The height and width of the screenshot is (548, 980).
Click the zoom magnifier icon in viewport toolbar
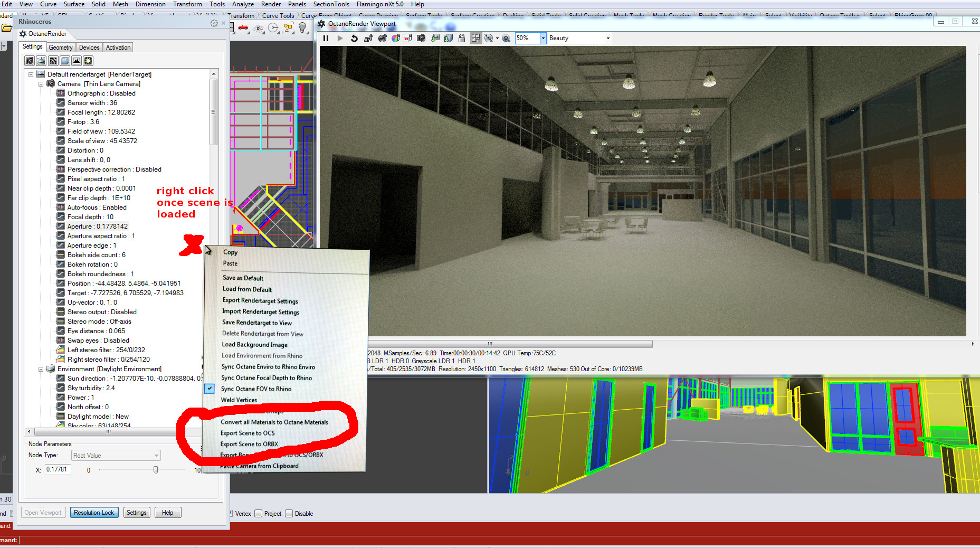(x=506, y=38)
